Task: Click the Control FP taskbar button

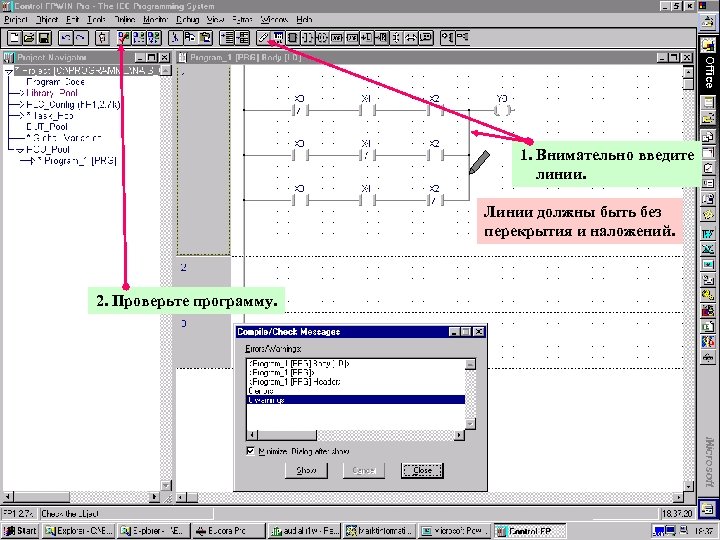Action: tap(531, 531)
